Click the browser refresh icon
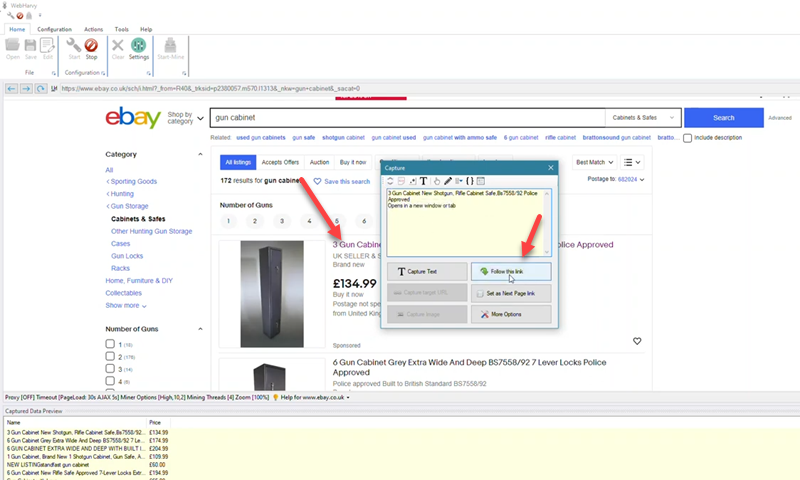 tap(40, 88)
